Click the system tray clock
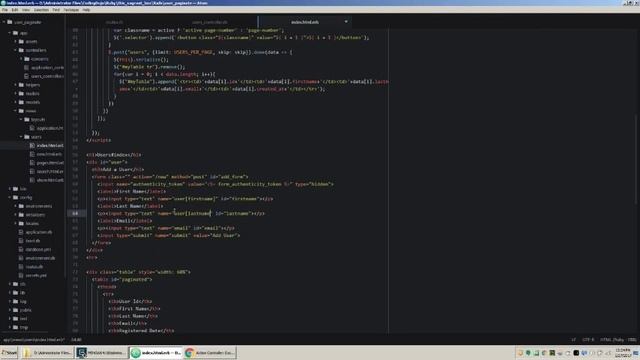This screenshot has width=640, height=360. 622,353
